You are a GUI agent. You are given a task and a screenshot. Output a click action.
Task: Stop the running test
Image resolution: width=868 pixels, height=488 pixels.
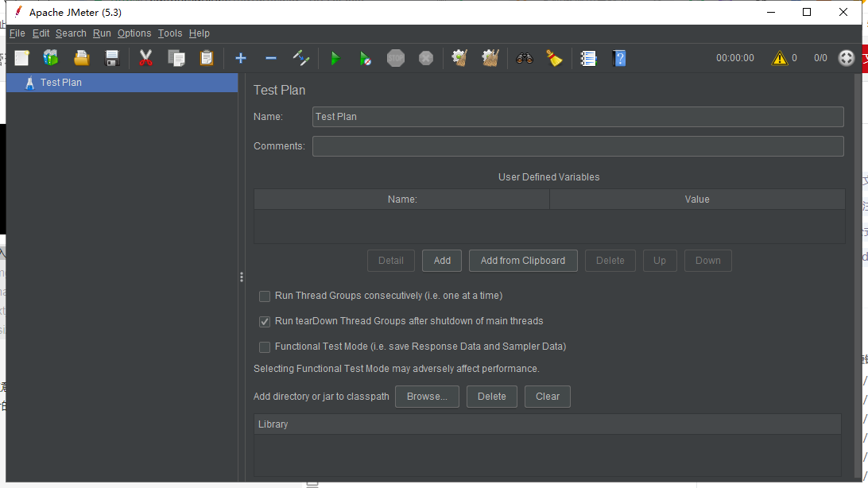pos(395,57)
